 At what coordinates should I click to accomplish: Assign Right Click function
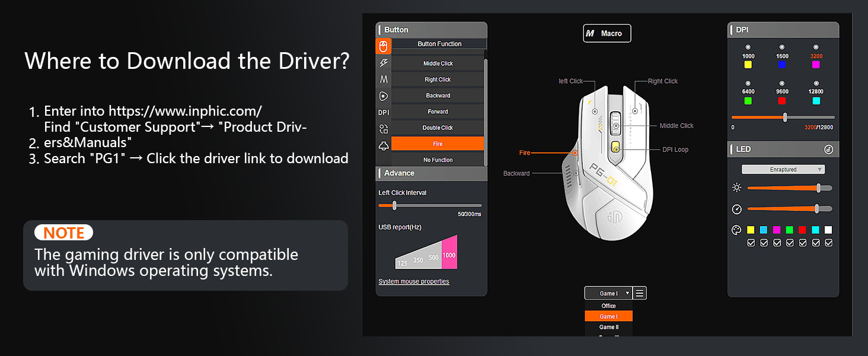tap(438, 80)
